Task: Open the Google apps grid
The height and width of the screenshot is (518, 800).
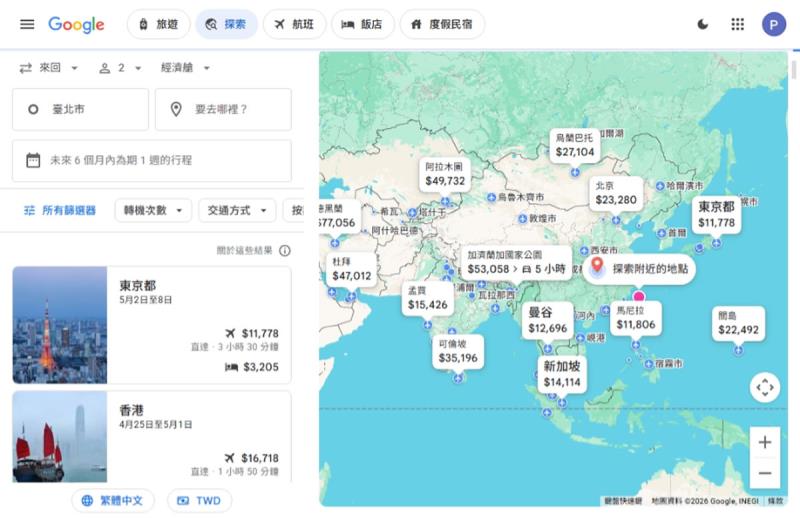Action: click(737, 24)
